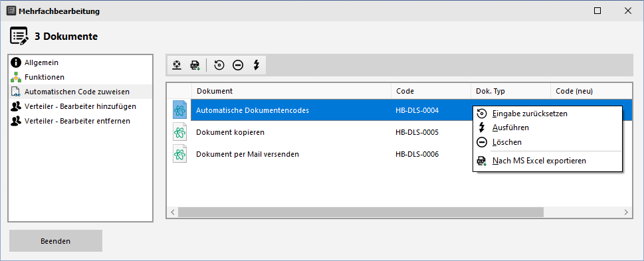Choose Ausführen from context menu
The height and width of the screenshot is (261, 644).
coord(548,128)
